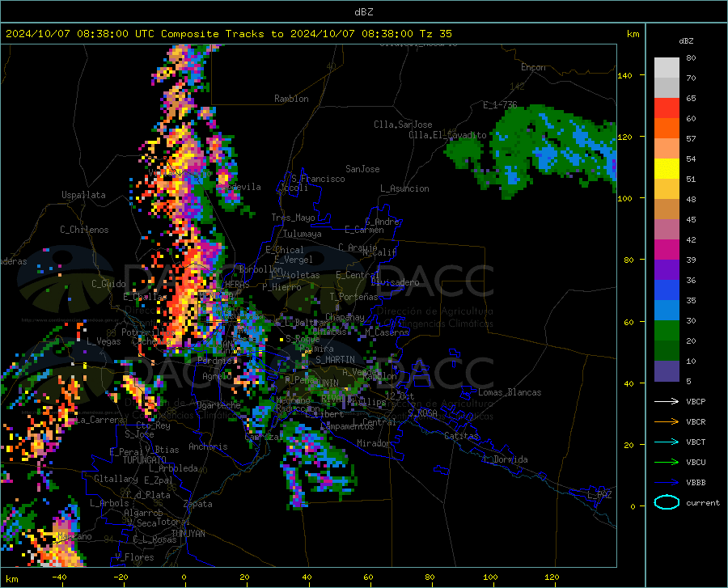The image size is (728, 588).
Task: Pick the red swatch between 65 and 60
Action: point(667,108)
